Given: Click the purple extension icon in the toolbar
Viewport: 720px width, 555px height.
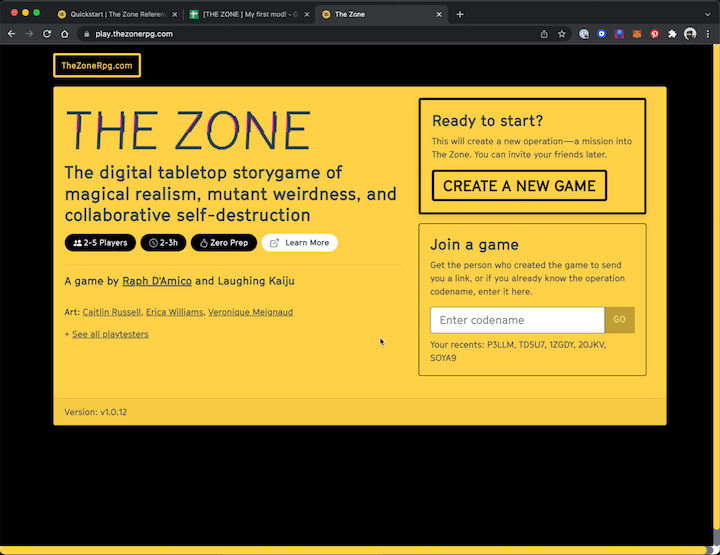Looking at the screenshot, I should (619, 34).
